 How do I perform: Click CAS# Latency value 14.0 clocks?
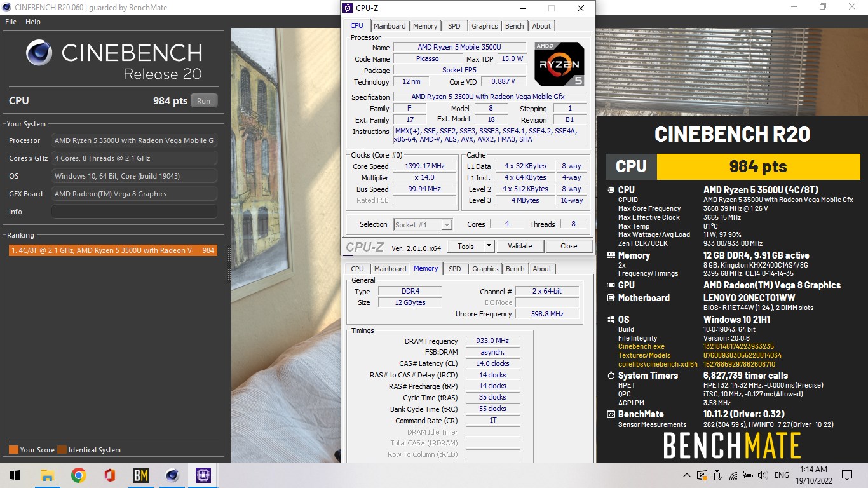click(x=492, y=363)
